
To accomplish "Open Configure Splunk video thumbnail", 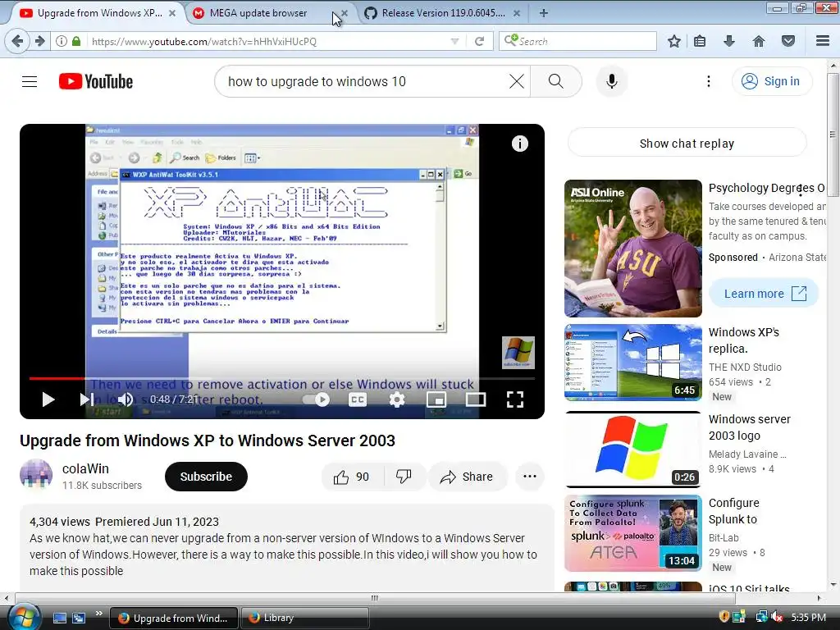I will tap(632, 533).
